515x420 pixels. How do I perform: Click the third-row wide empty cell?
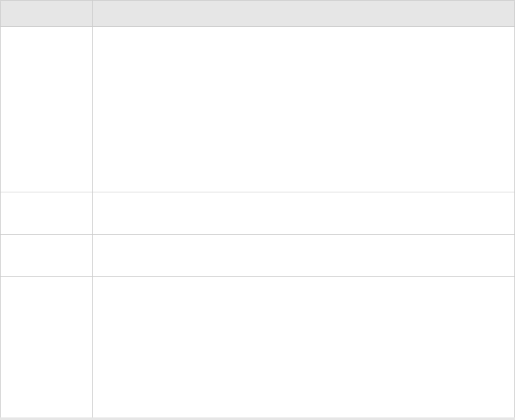click(303, 255)
